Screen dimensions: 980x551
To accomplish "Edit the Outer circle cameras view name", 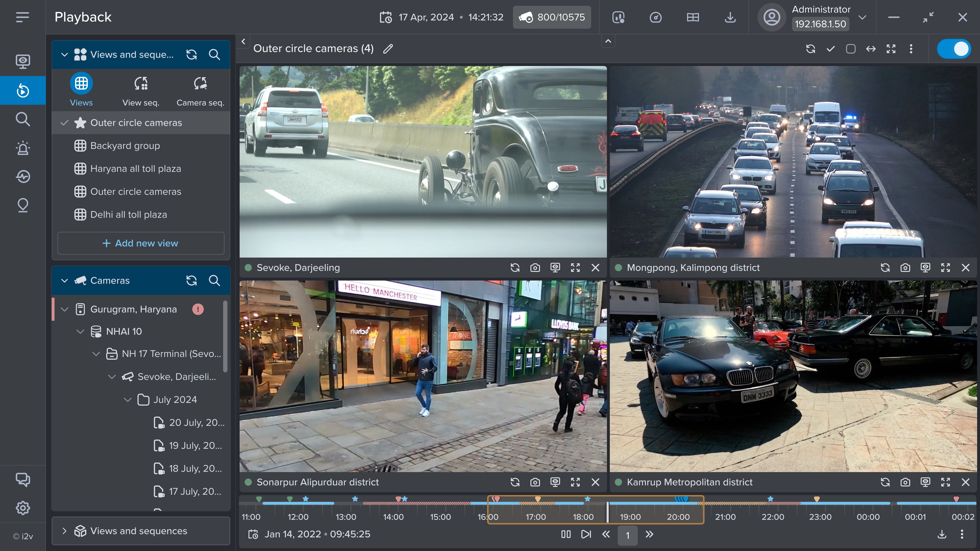I will pyautogui.click(x=388, y=49).
